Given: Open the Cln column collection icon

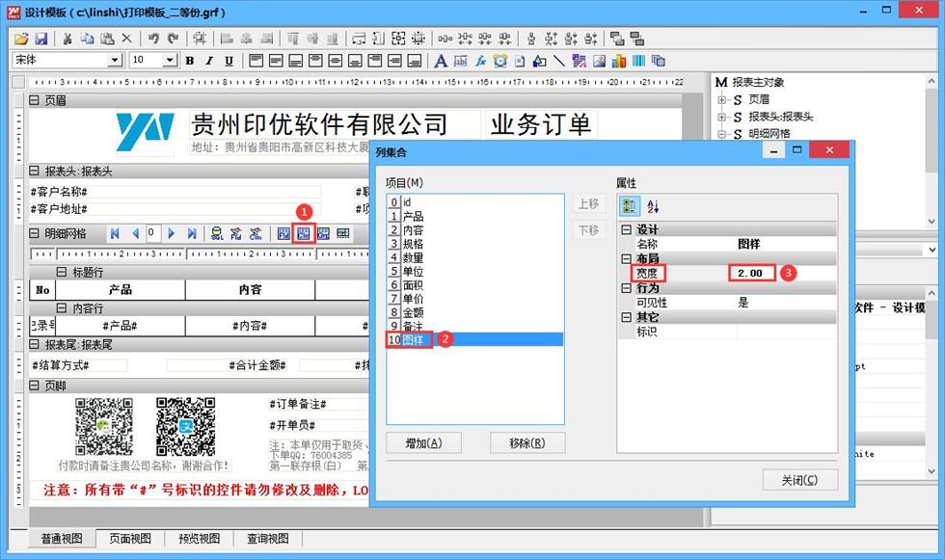Looking at the screenshot, I should [303, 233].
